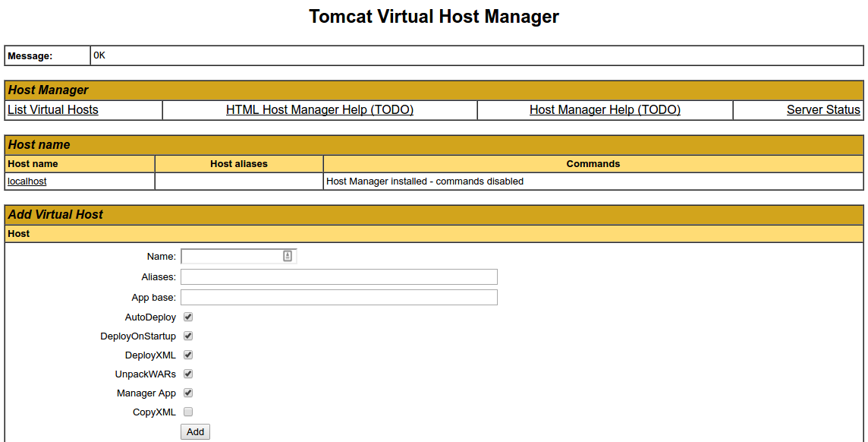868x442 pixels.
Task: Click the Add button
Action: 196,432
